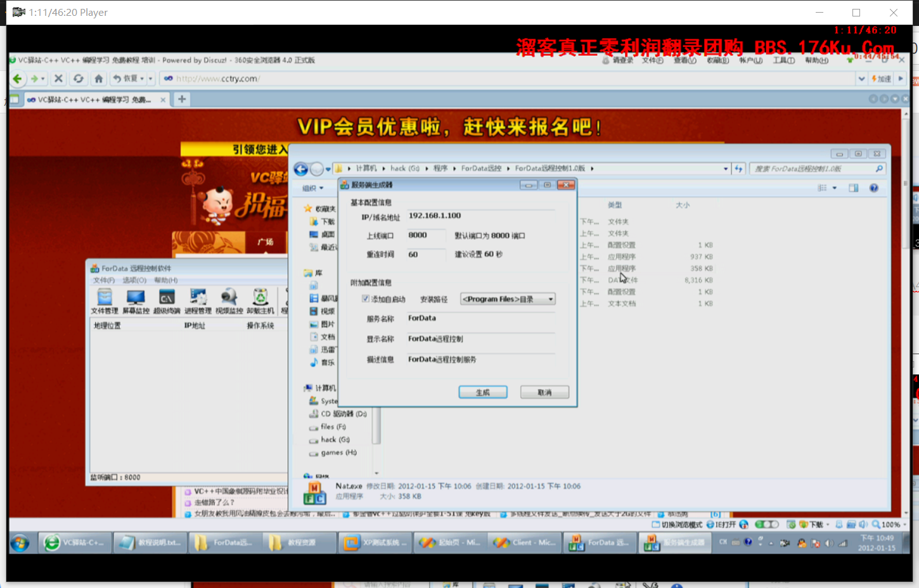This screenshot has height=588, width=919.
Task: Refresh the Explorer address bar
Action: pyautogui.click(x=738, y=169)
